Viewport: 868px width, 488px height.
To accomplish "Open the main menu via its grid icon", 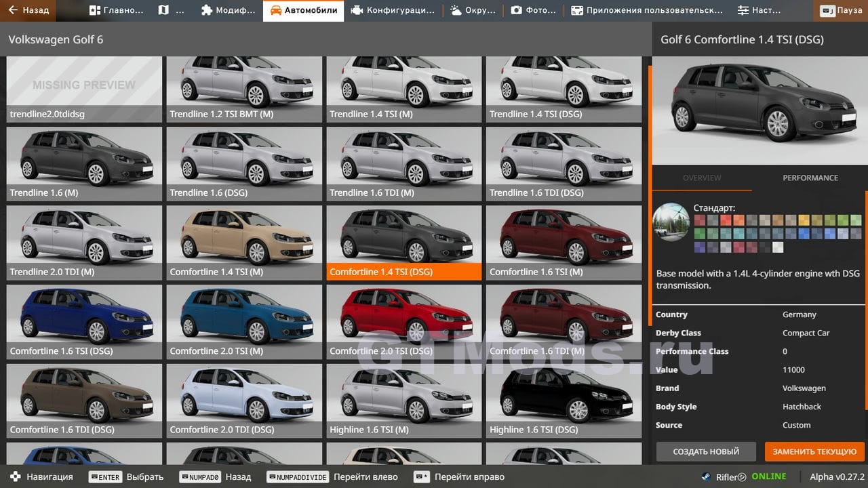I will [95, 10].
